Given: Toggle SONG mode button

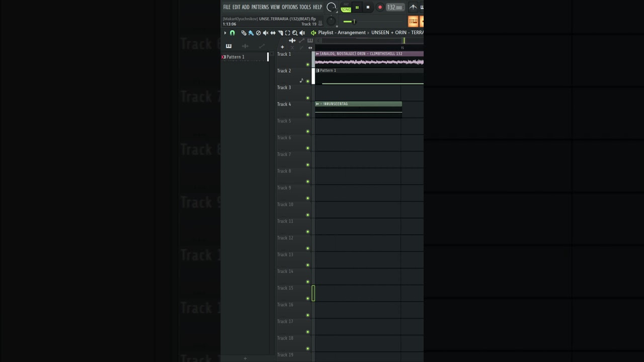Looking at the screenshot, I should pyautogui.click(x=346, y=10).
